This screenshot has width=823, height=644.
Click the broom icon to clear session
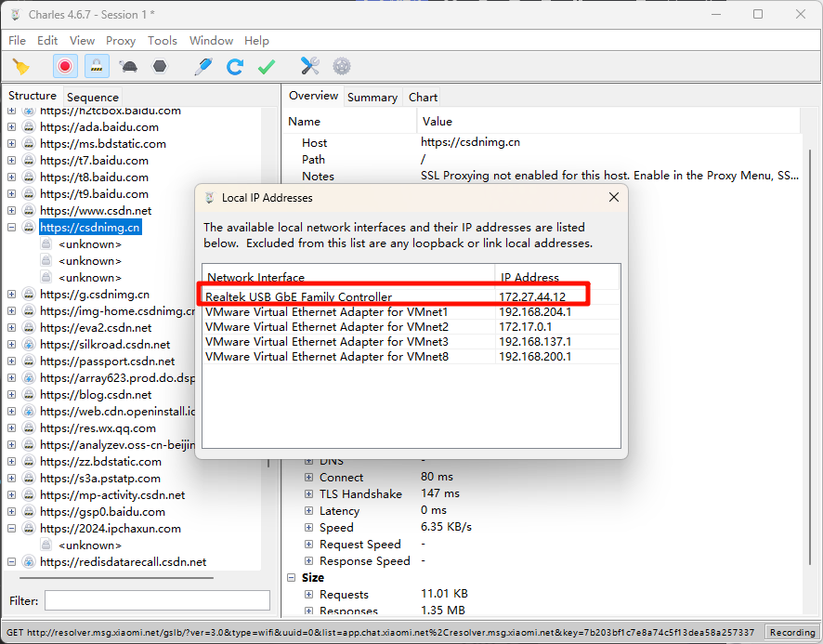(x=20, y=66)
